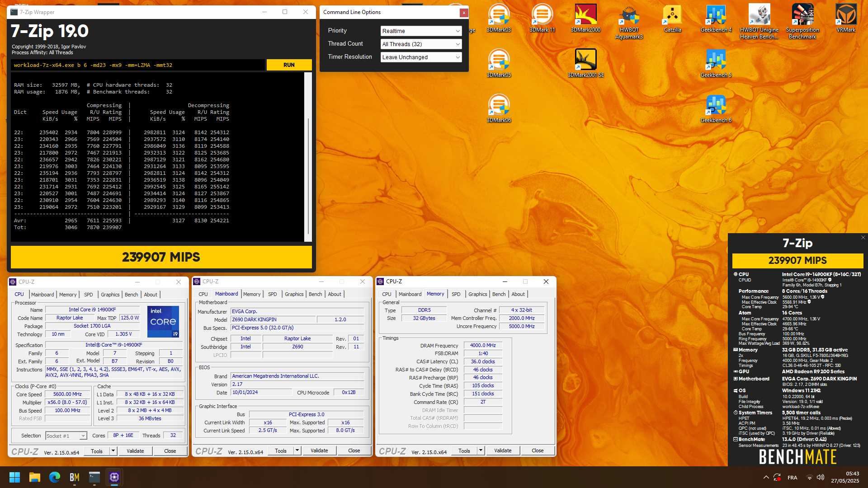
Task: Expand the Timer Resolution dropdown
Action: pyautogui.click(x=421, y=57)
